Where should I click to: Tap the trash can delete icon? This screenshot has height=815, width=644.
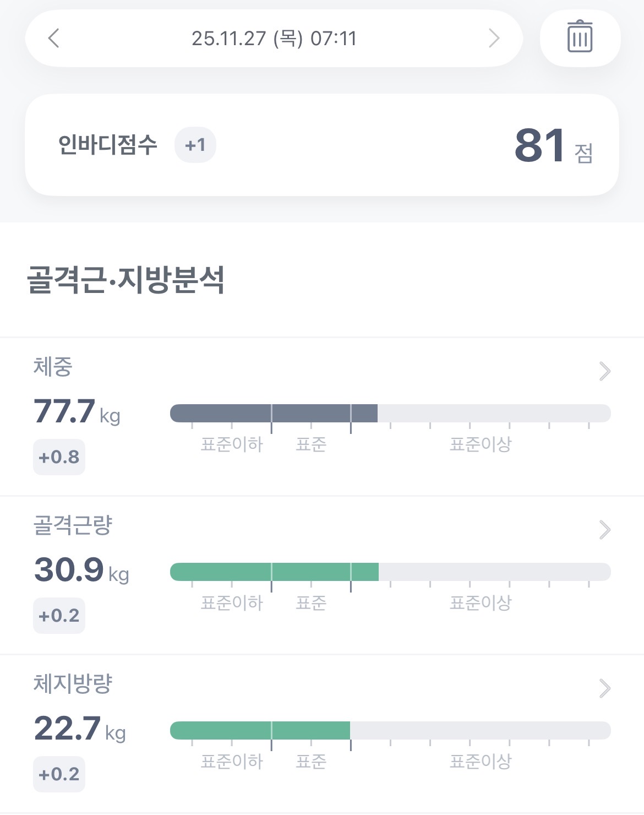point(580,37)
